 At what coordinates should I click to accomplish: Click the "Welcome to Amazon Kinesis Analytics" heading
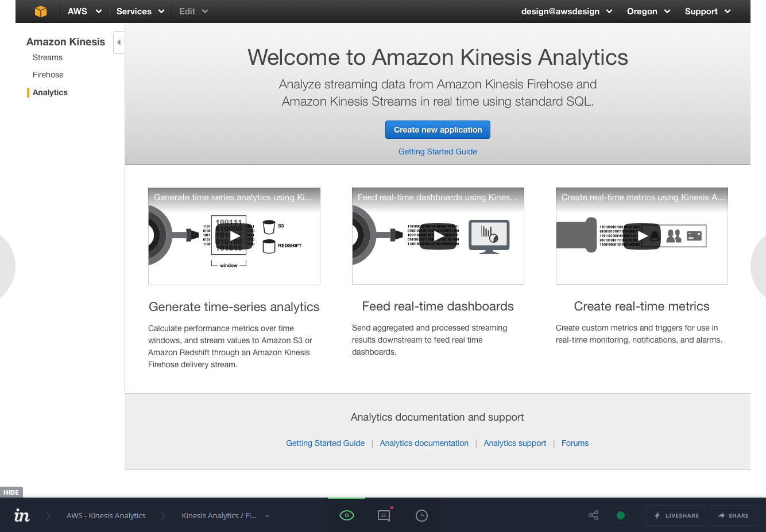pyautogui.click(x=438, y=57)
